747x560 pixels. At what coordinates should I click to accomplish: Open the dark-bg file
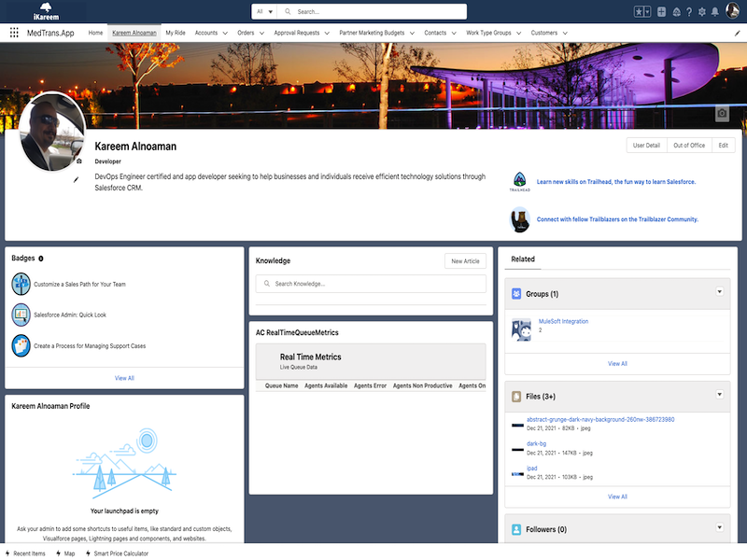coord(536,444)
